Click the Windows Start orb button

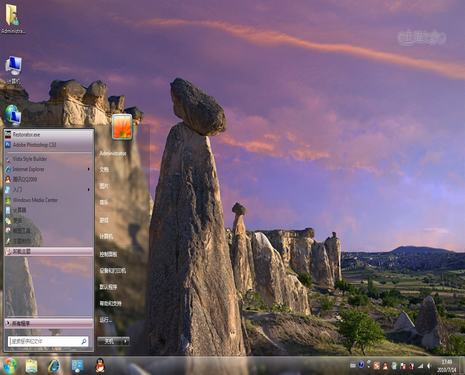[10, 366]
